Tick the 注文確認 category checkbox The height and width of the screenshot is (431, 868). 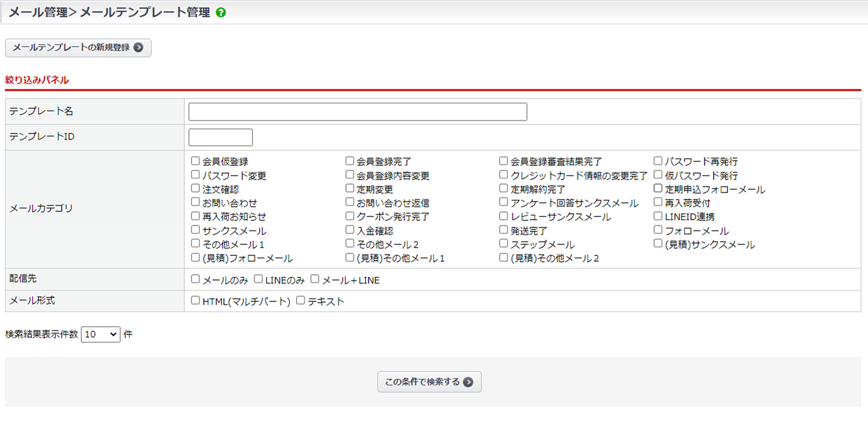(195, 189)
